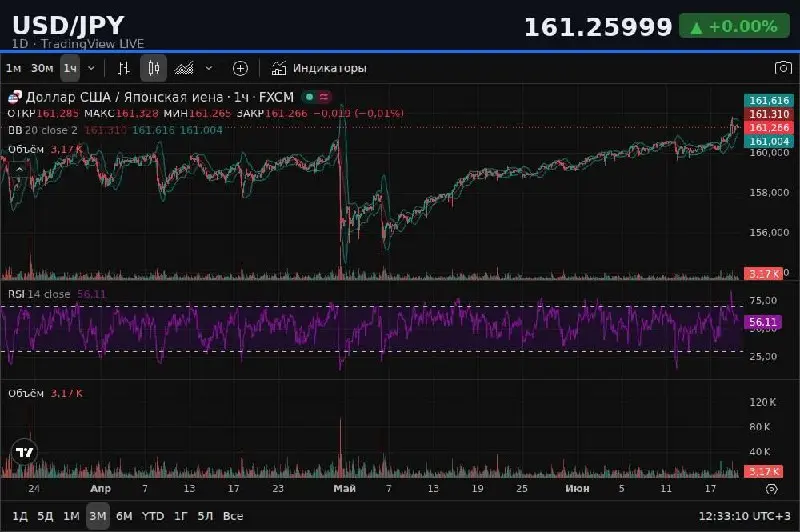Click the 161,004 lower band price label
This screenshot has width=800, height=532.
[x=769, y=141]
